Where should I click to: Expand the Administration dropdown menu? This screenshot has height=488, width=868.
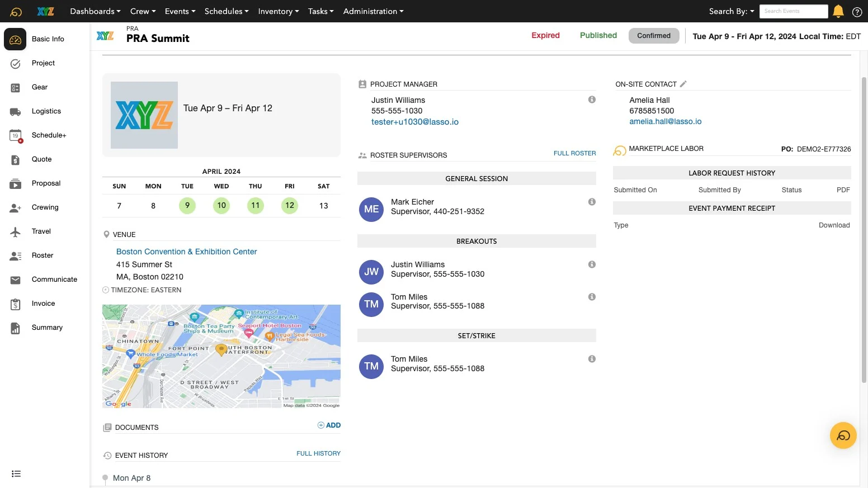pos(373,11)
